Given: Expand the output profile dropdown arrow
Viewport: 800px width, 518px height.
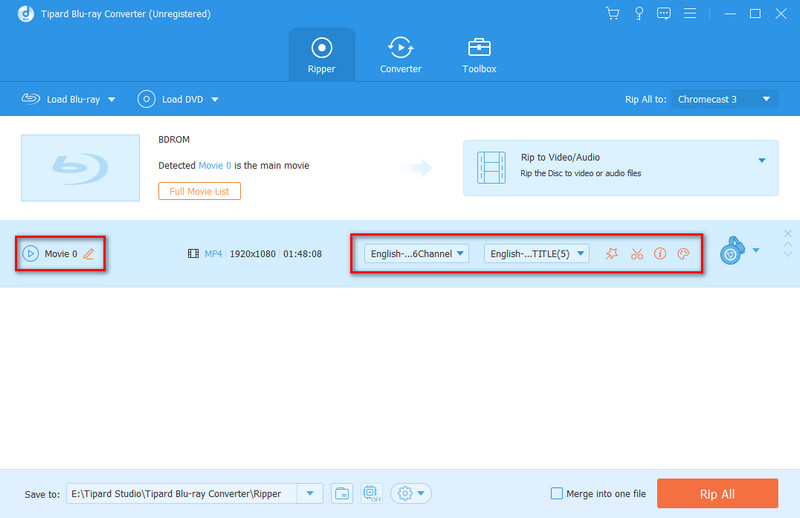Looking at the screenshot, I should coord(756,250).
